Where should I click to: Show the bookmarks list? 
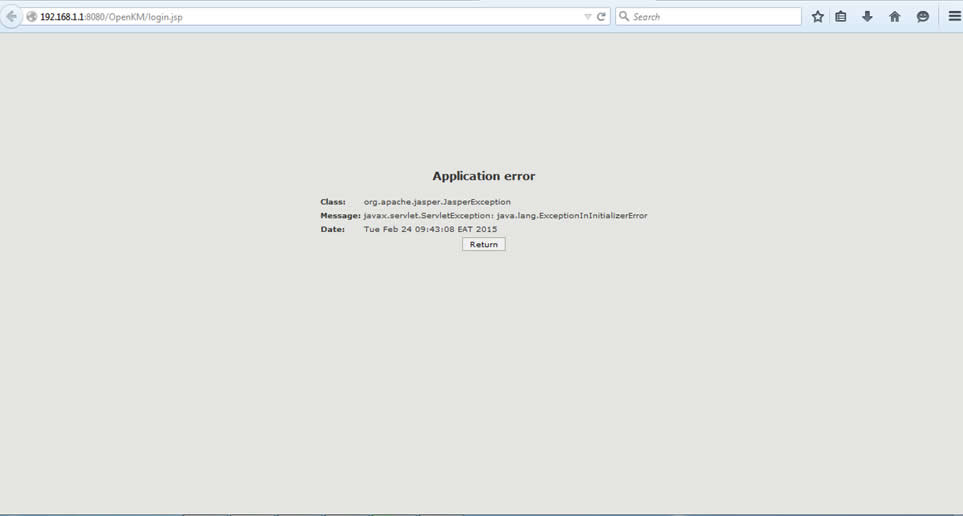coord(841,17)
